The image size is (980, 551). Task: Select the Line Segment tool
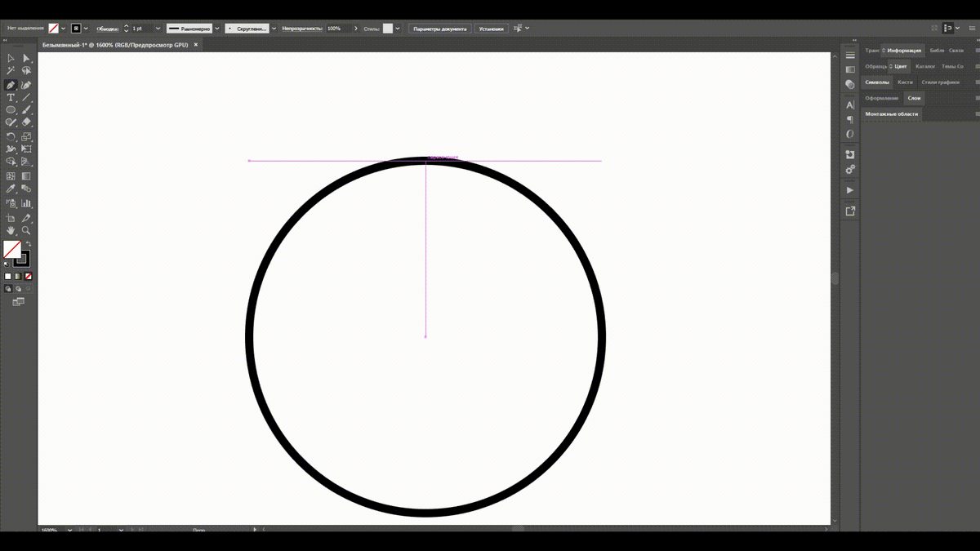tap(26, 98)
